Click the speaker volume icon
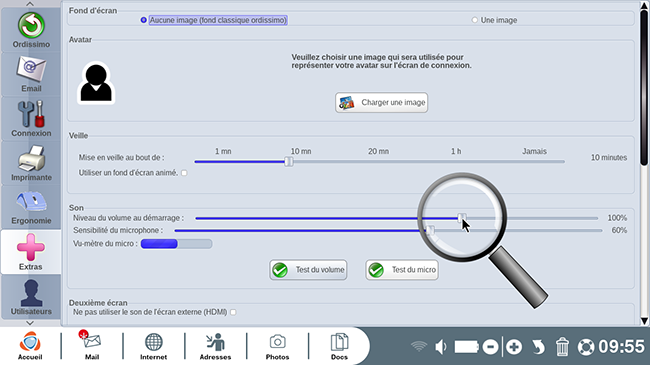The image size is (650, 365). point(441,347)
